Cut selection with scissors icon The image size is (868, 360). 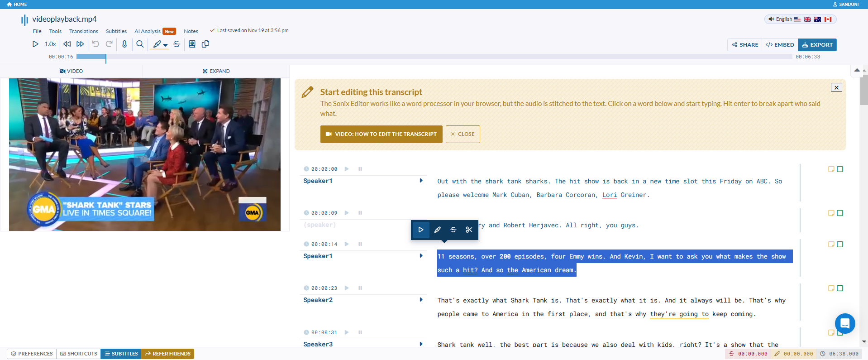pyautogui.click(x=469, y=230)
